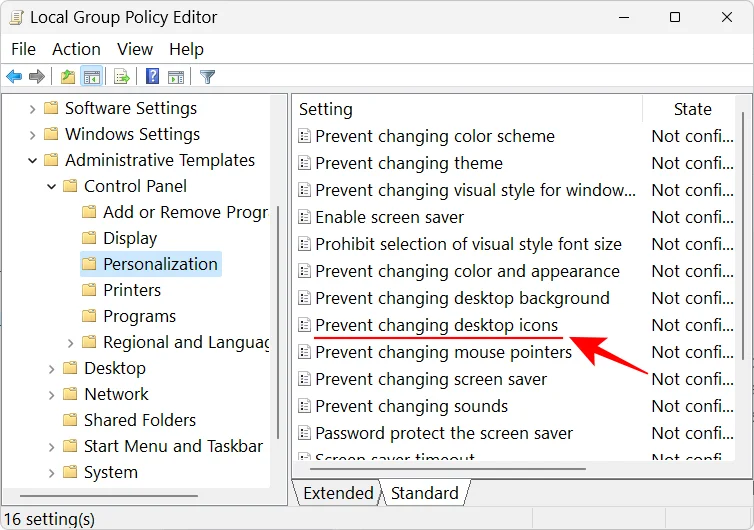The image size is (754, 530).
Task: Click the Export List toolbar icon
Action: 122,76
